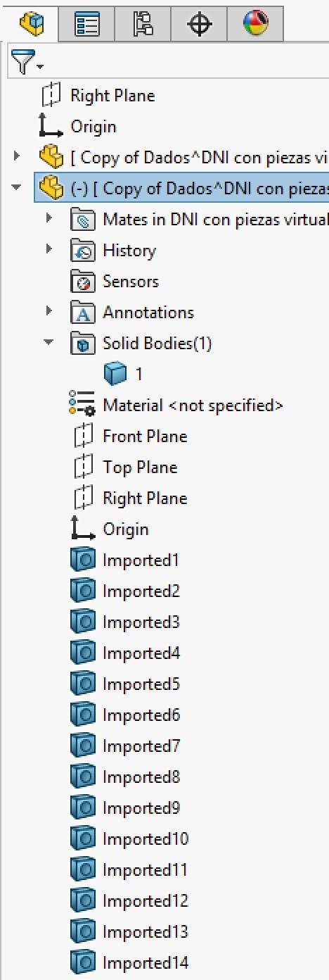Select the Imported14 feature
329x980 pixels.
coord(130,963)
